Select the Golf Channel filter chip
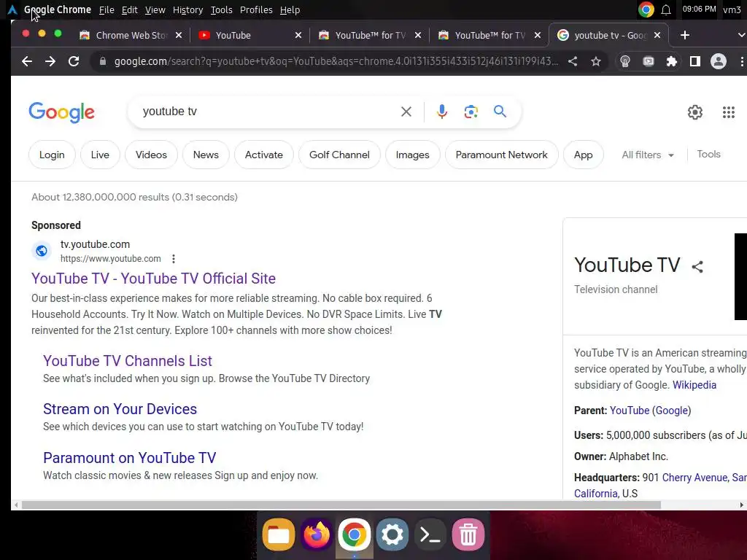This screenshot has width=747, height=560. [339, 155]
